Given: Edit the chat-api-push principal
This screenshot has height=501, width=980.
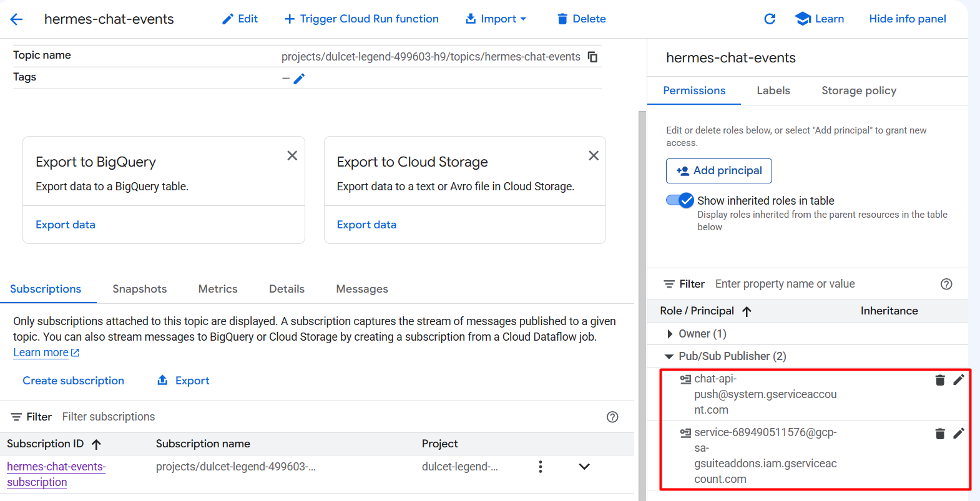Looking at the screenshot, I should [x=959, y=379].
